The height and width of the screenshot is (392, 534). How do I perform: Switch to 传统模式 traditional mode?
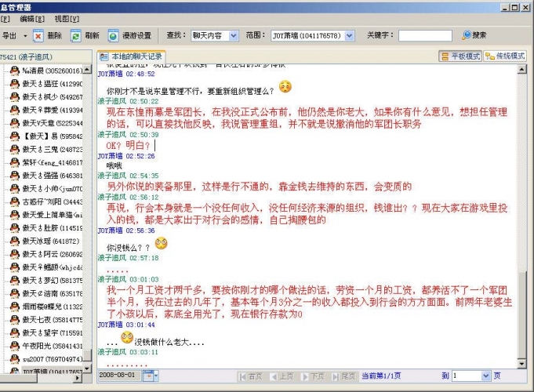[x=505, y=56]
